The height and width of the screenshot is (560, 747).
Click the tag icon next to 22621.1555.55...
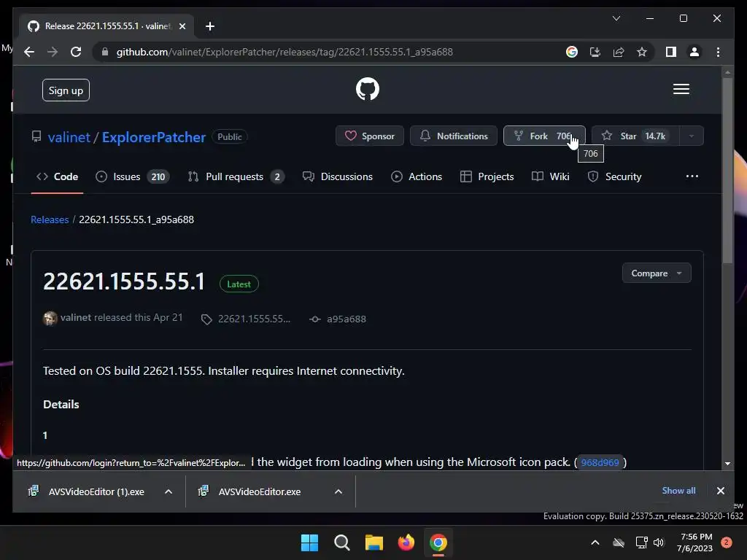click(206, 319)
